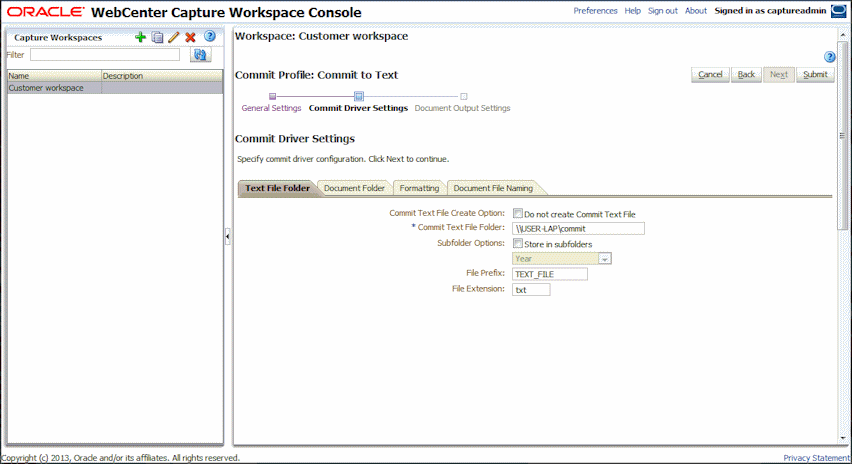Screen dimensions: 852x464
Task: Open Capture Workspaces panel help icon
Action: point(210,36)
